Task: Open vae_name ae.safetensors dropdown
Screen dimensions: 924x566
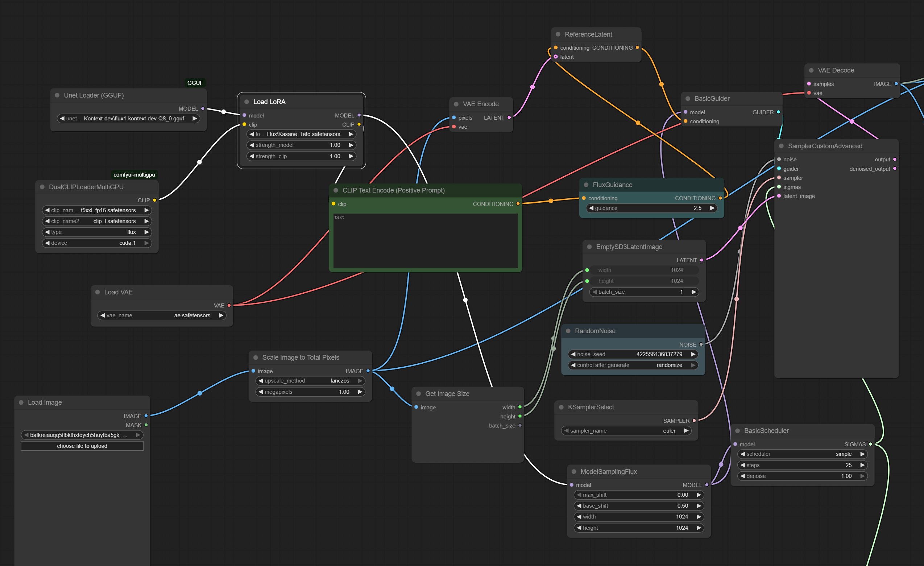Action: pyautogui.click(x=162, y=315)
